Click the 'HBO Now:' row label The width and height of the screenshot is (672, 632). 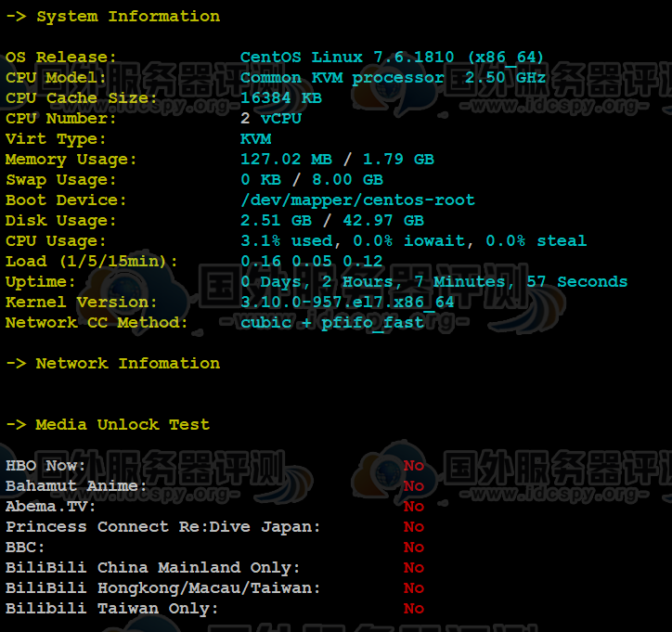pos(45,466)
